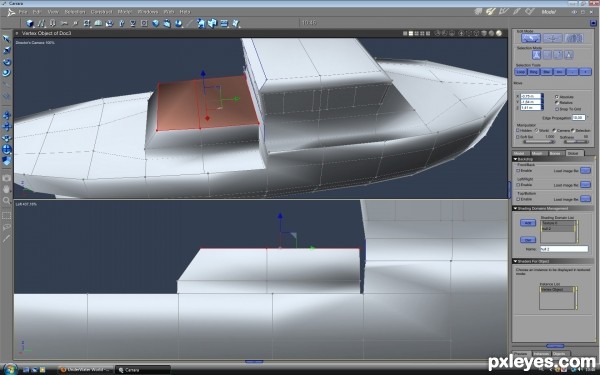Image resolution: width=600 pixels, height=375 pixels.
Task: Select the arrow selection tool in left toolbar
Action: pos(7,39)
